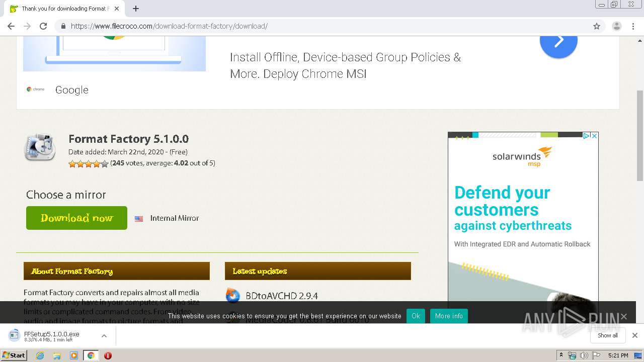
Task: Click the BDtoAVCHD app icon
Action: [x=233, y=296]
